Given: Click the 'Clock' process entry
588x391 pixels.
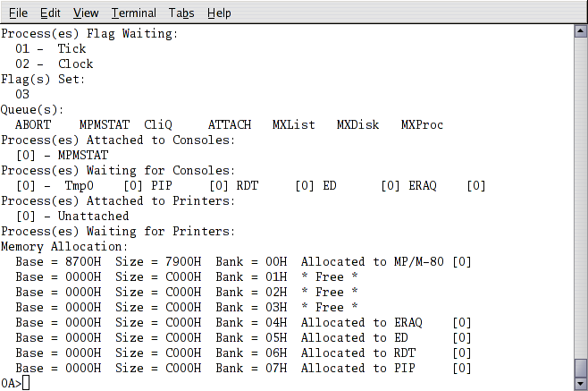Looking at the screenshot, I should click(76, 64).
